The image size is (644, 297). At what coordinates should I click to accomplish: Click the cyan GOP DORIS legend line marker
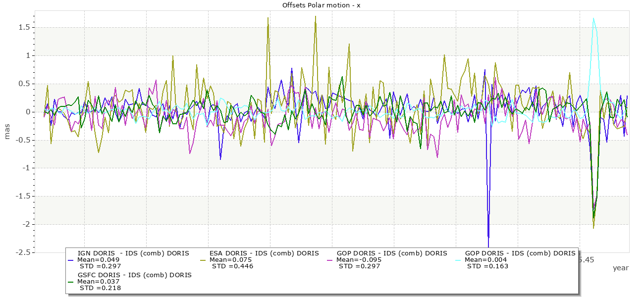click(457, 260)
